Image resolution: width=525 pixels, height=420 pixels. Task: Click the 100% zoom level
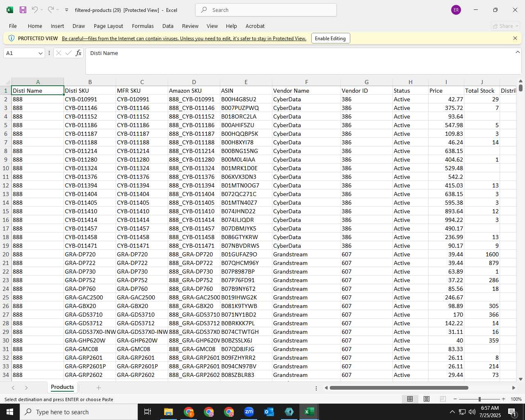click(516, 399)
